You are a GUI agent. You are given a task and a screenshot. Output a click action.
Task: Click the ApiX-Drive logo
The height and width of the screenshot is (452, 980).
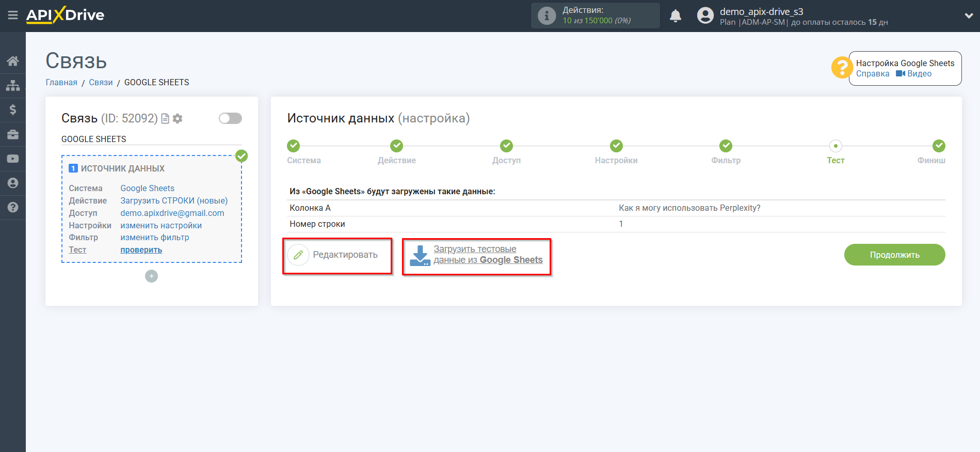click(x=65, y=15)
